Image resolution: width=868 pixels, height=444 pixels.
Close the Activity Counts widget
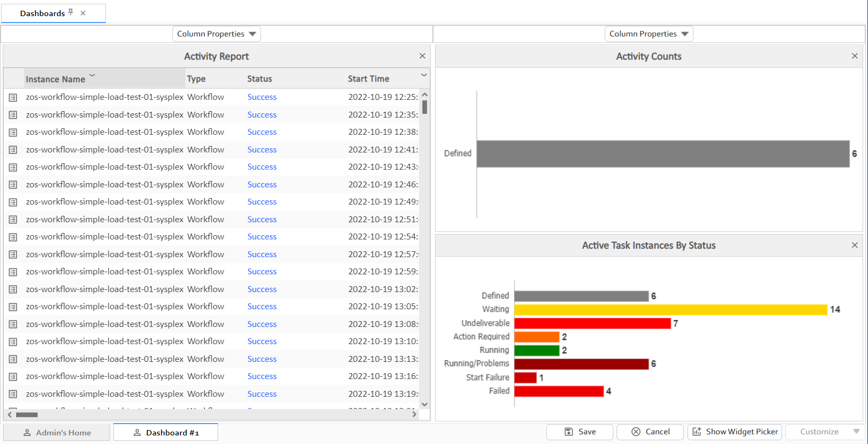(855, 56)
